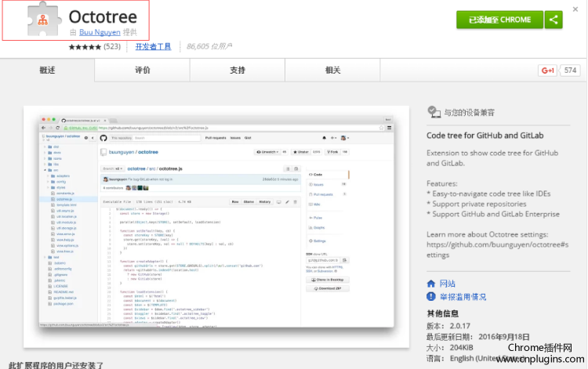Click the device compatibility icon
The height and width of the screenshot is (369, 588).
pos(432,113)
